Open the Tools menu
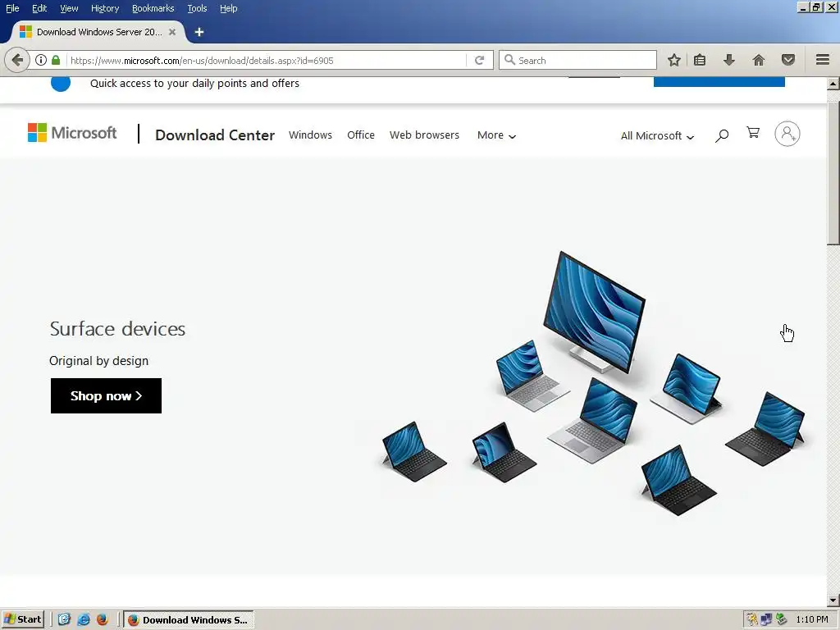The height and width of the screenshot is (630, 840). [197, 8]
